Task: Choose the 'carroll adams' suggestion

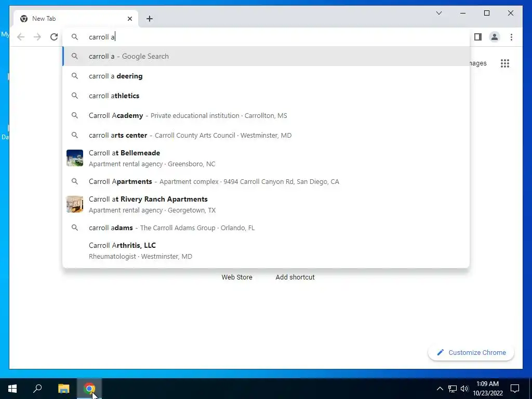Action: click(267, 228)
